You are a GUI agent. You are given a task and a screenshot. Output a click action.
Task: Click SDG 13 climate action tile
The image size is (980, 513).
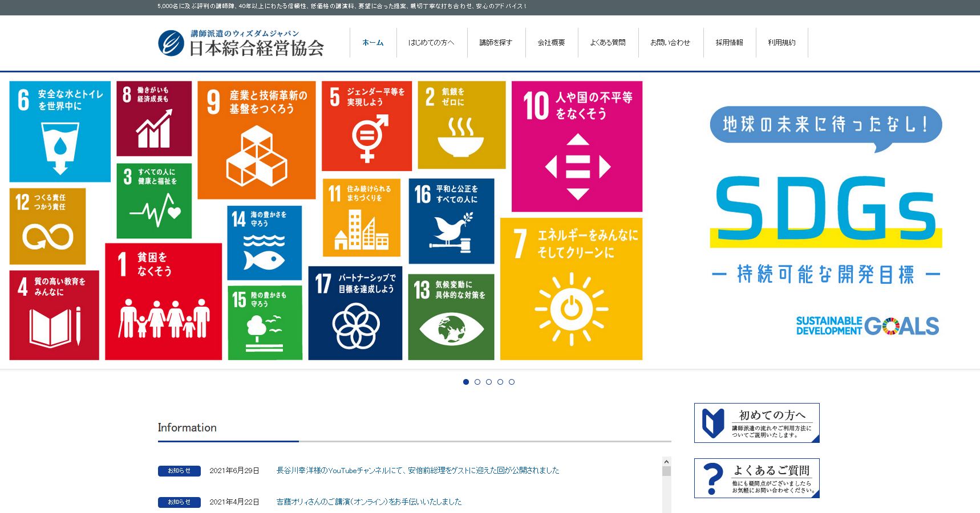[x=451, y=317]
